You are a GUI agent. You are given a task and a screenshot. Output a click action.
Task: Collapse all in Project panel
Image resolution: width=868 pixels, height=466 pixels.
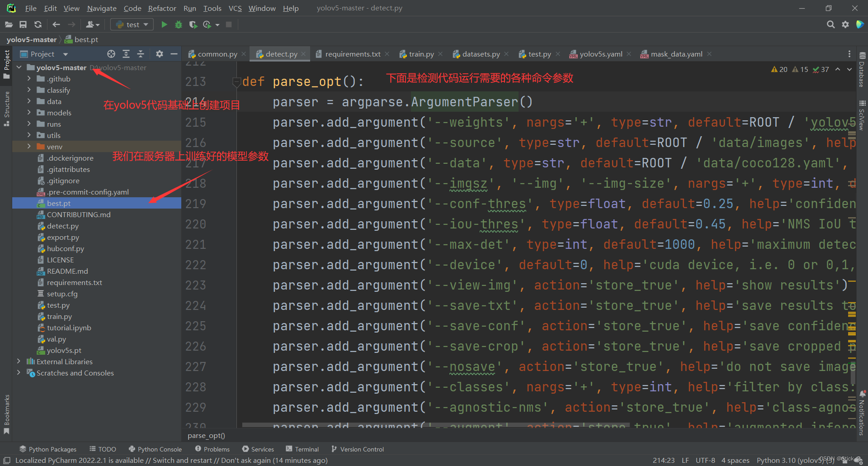(x=141, y=54)
